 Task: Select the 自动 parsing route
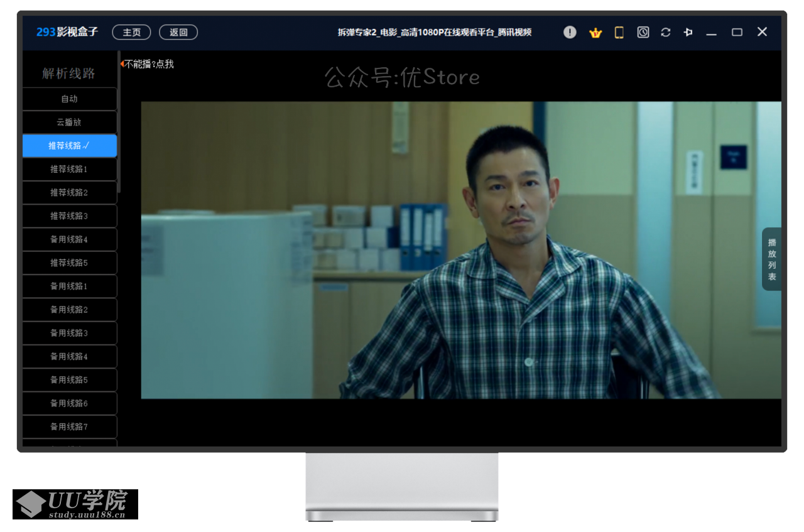coord(70,99)
